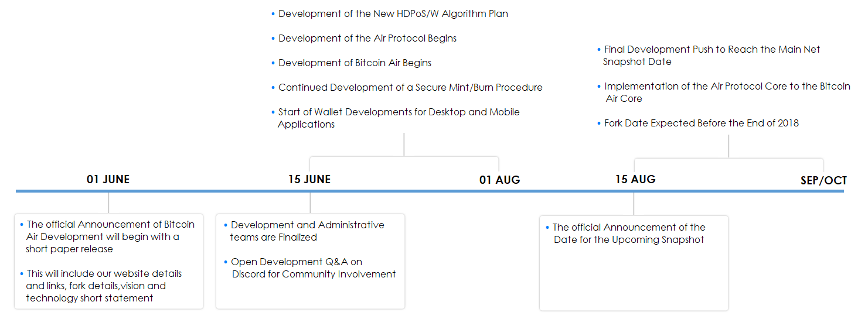
Task: Select the 15 JUNE date marker
Action: (309, 180)
